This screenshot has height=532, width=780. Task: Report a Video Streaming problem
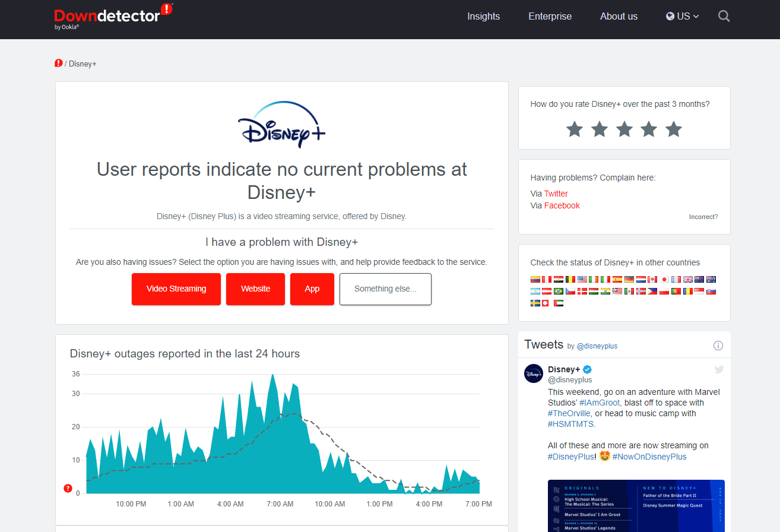[176, 289]
